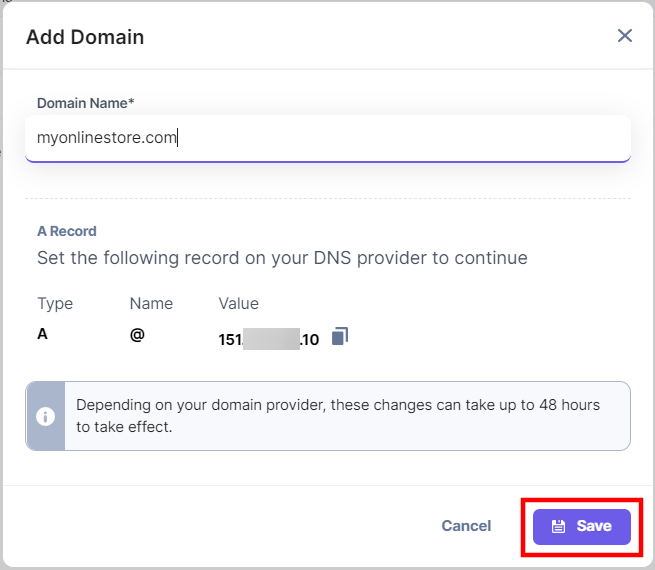Click the info icon in the notice banner
Viewport: 655px width, 570px height.
(x=45, y=416)
